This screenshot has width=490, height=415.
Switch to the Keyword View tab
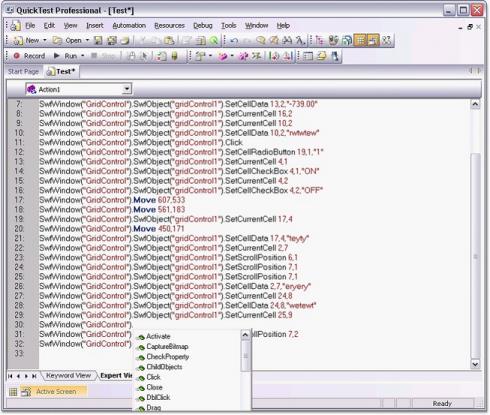(68, 375)
